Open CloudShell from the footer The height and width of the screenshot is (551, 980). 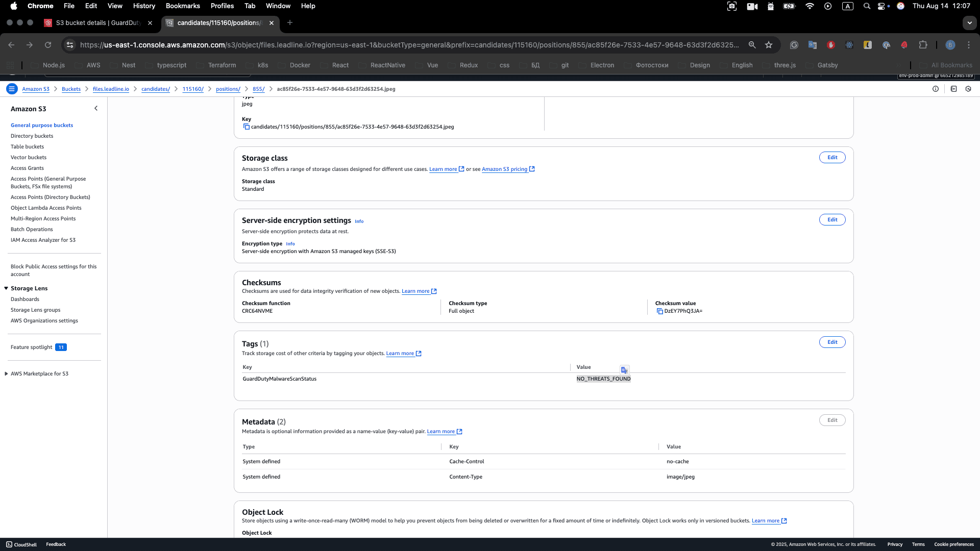[21, 544]
